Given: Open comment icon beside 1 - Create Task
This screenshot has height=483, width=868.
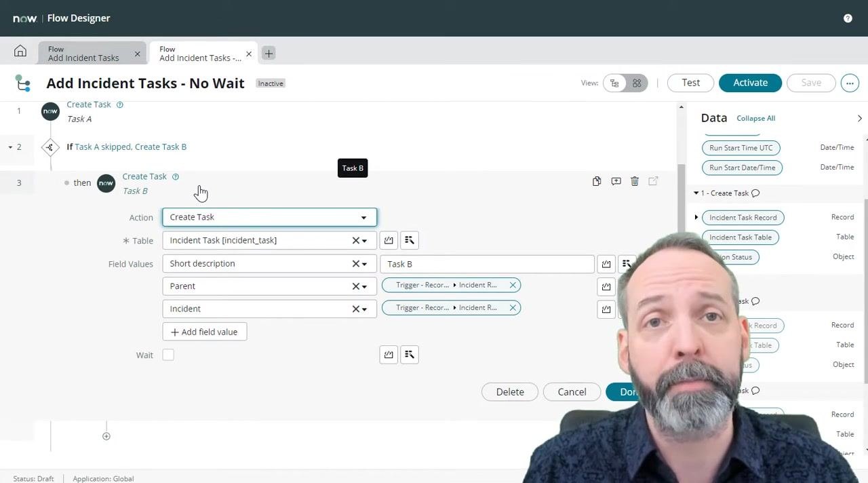Looking at the screenshot, I should pyautogui.click(x=755, y=193).
